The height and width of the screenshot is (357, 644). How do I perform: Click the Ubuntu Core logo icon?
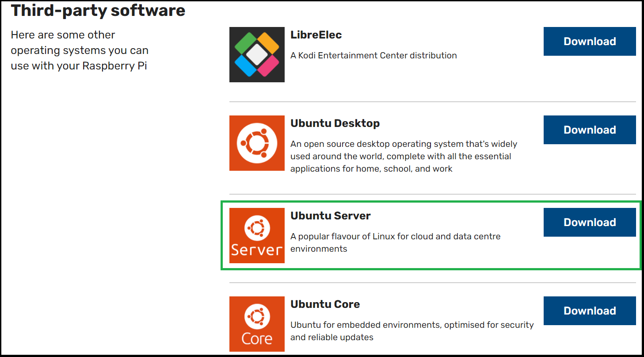[x=257, y=324]
